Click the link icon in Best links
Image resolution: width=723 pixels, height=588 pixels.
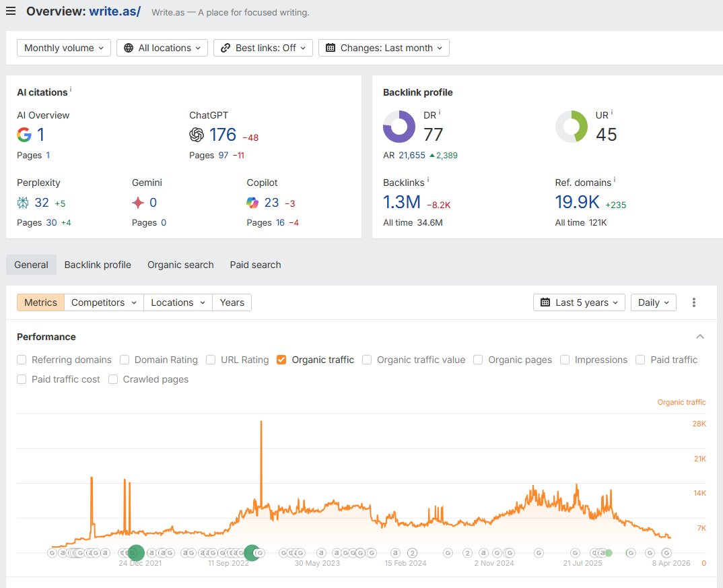point(226,48)
